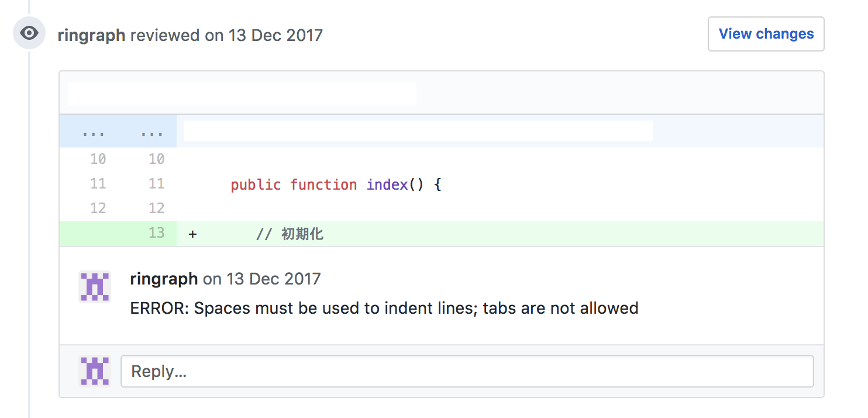Image resolution: width=868 pixels, height=418 pixels.
Task: Click your avatar next to the reply box
Action: pos(95,371)
